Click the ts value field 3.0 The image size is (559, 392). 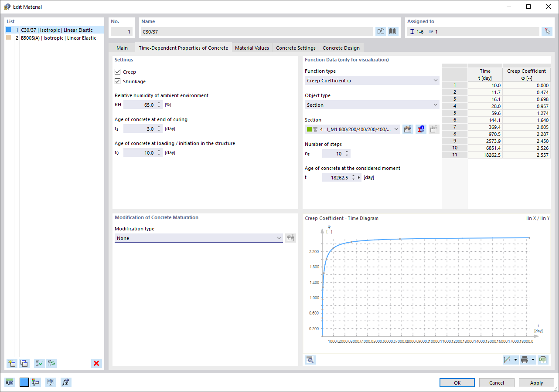pyautogui.click(x=140, y=129)
